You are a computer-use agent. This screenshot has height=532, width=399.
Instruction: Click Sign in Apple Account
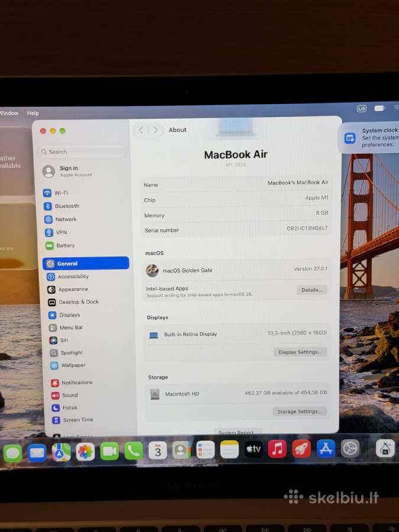tap(68, 171)
